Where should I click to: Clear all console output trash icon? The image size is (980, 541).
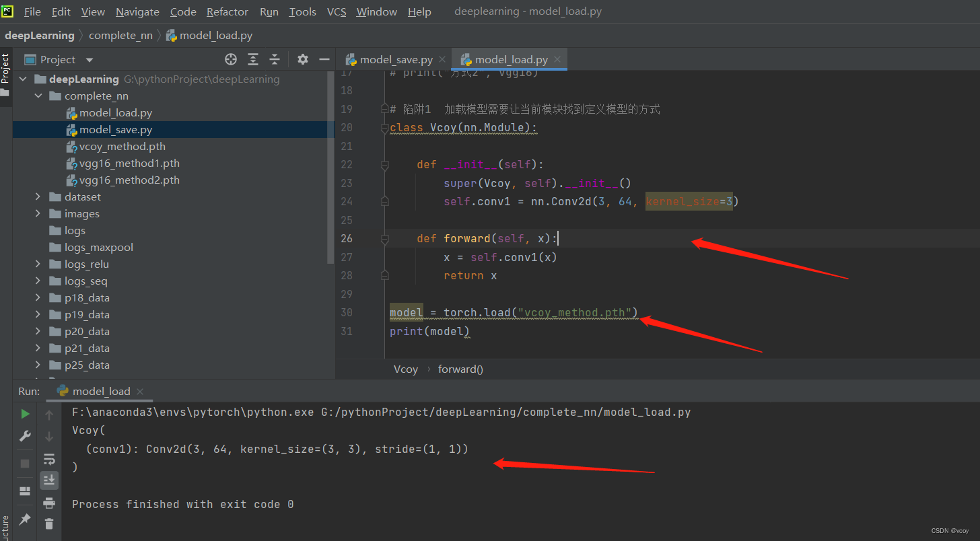[x=49, y=524]
